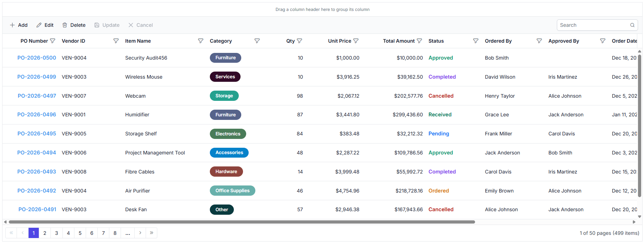Click the Edit toolbar button
Viewport: 644px width, 244px height.
[x=45, y=25]
